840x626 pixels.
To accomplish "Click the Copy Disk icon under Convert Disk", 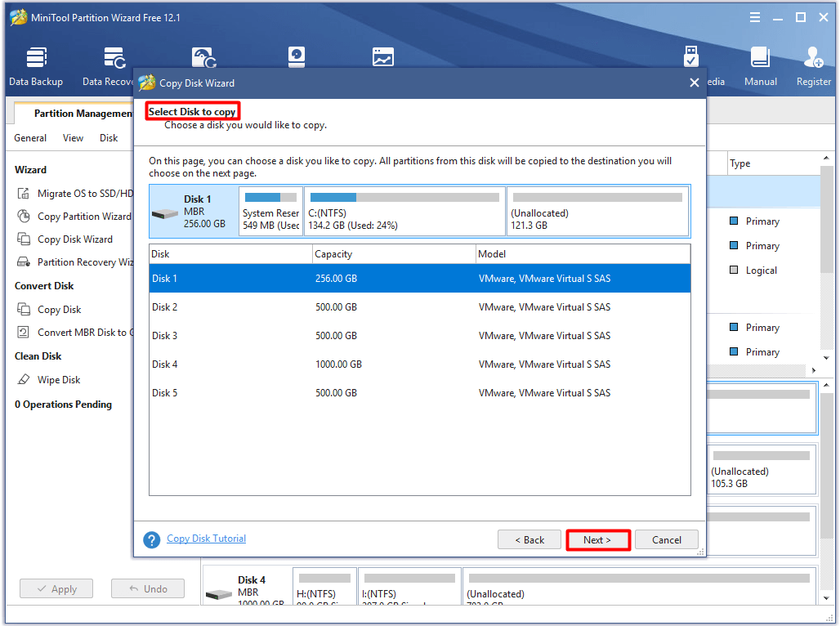I will [x=24, y=309].
